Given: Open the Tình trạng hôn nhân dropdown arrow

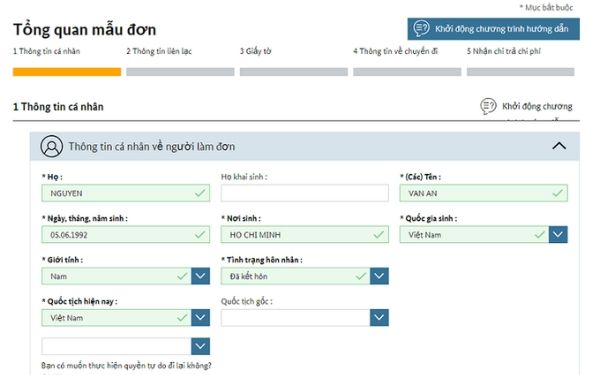Looking at the screenshot, I should (379, 276).
